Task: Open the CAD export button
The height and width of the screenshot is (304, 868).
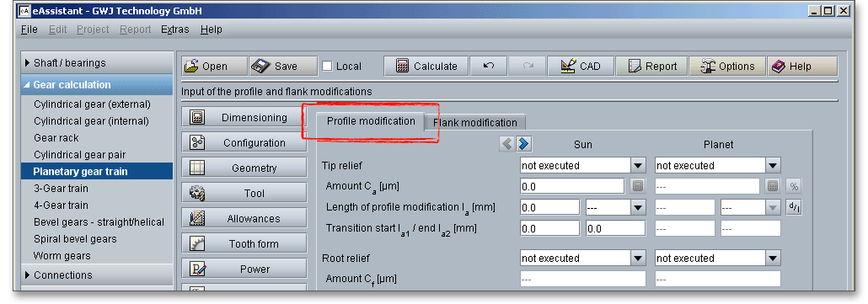Action: point(581,67)
